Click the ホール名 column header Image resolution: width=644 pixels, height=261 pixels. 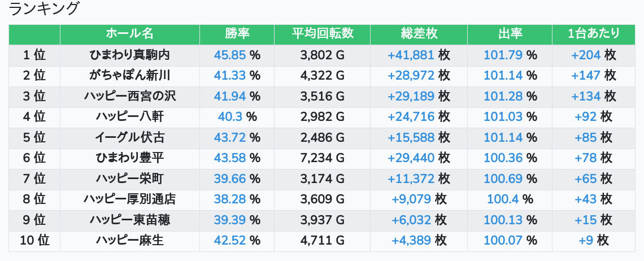pyautogui.click(x=129, y=34)
